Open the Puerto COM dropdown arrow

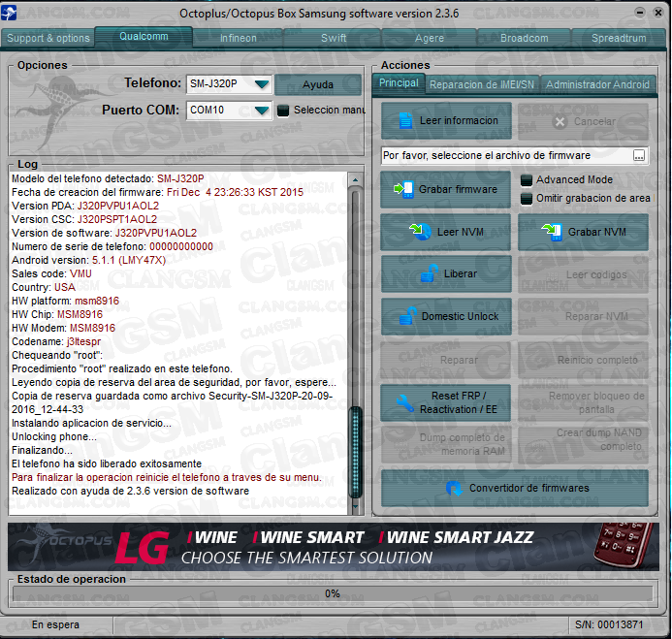click(x=262, y=111)
